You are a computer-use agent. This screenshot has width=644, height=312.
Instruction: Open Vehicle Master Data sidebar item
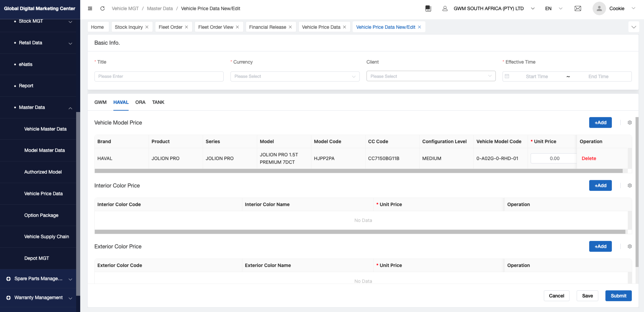[45, 129]
